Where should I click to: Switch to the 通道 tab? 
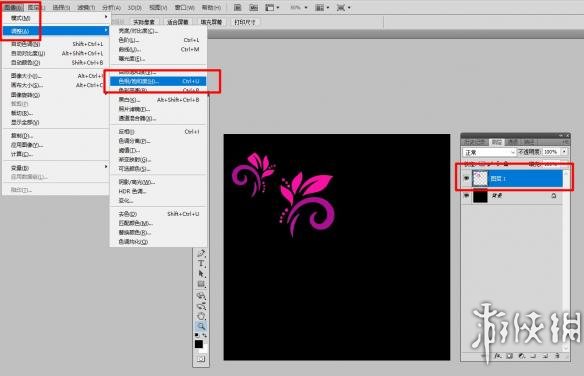point(512,142)
